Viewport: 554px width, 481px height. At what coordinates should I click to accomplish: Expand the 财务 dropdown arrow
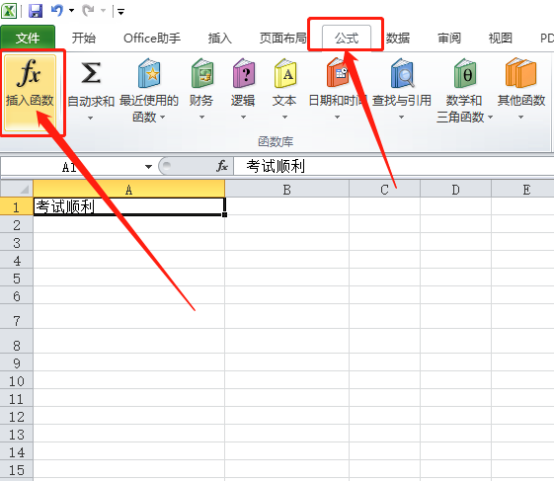coord(202,117)
